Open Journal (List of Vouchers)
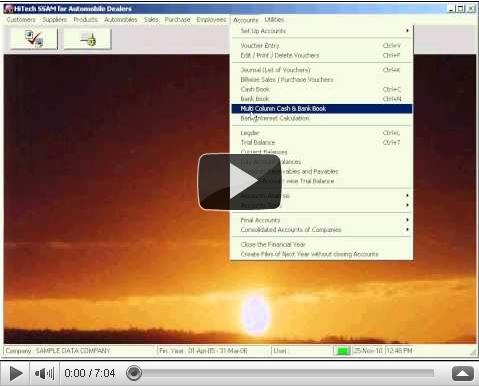The height and width of the screenshot is (386, 479). click(322, 70)
